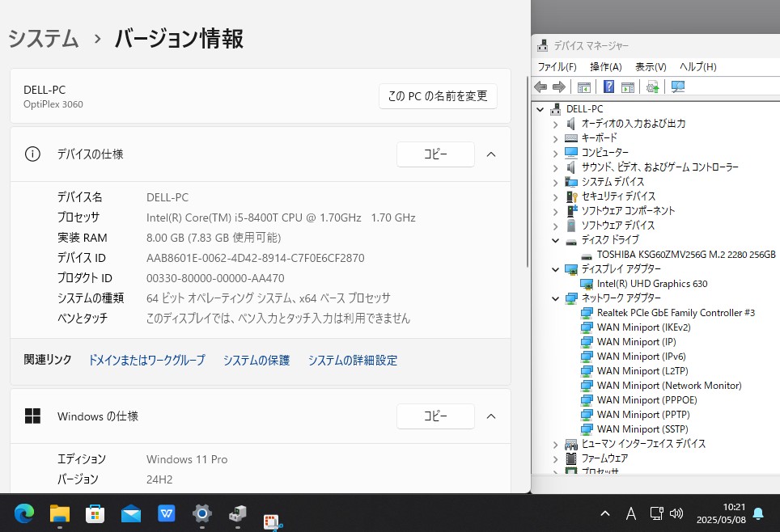
Task: Click the IME input mode indicator A
Action: click(x=631, y=513)
